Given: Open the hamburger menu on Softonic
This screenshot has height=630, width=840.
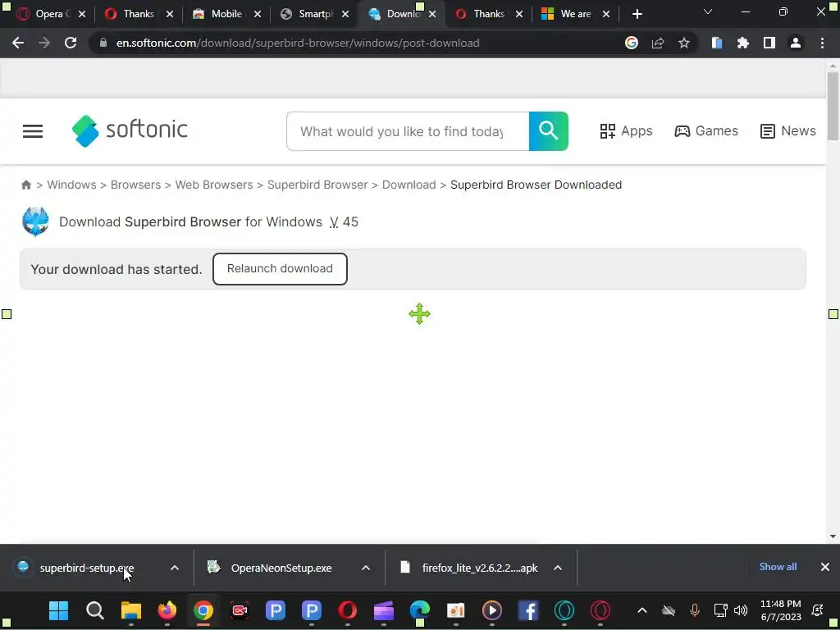Looking at the screenshot, I should click(x=33, y=131).
